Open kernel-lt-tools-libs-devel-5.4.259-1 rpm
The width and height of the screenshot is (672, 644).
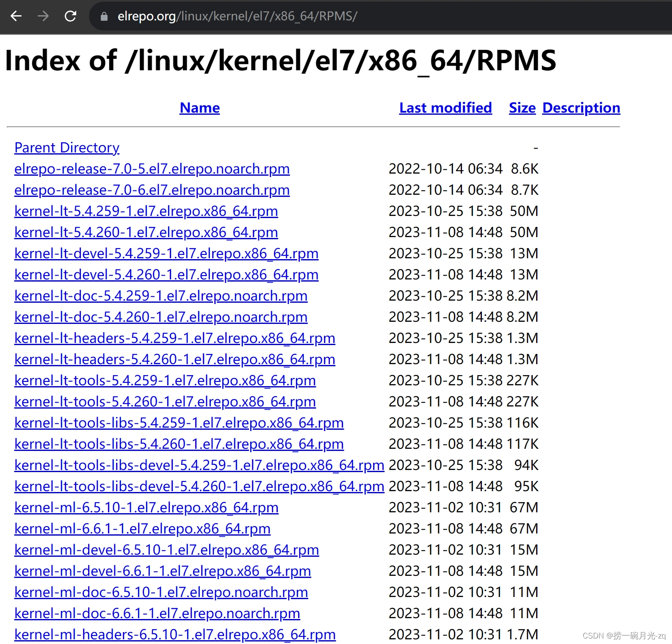[199, 465]
